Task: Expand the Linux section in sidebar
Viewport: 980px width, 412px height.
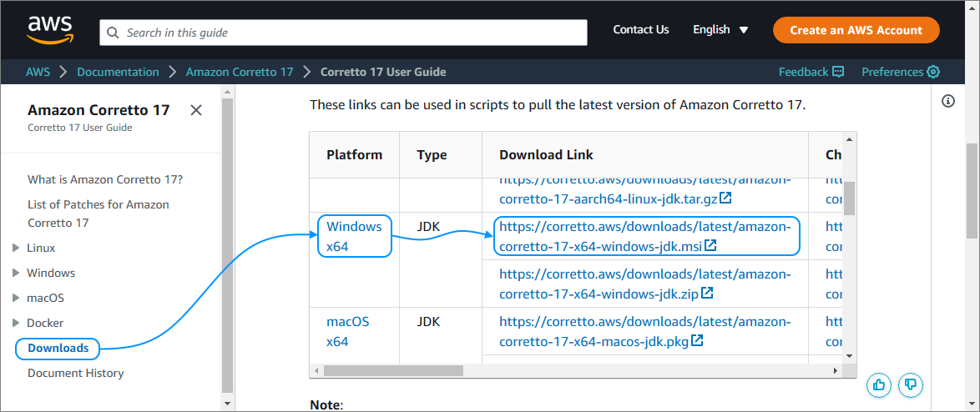Action: [16, 248]
